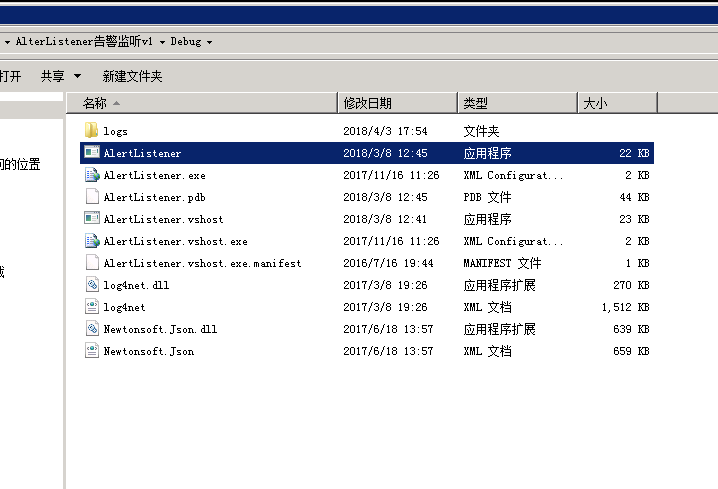Screen dimensions: 718x489
Task: Click the date 2018/3/8 12:41
Action: point(385,219)
